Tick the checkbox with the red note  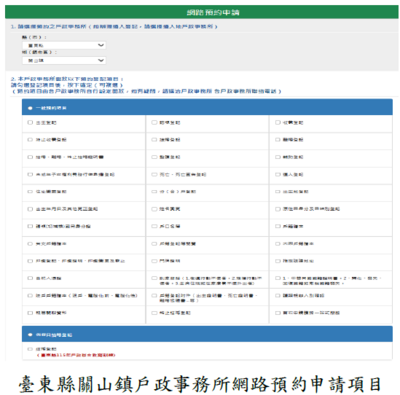click(x=30, y=349)
